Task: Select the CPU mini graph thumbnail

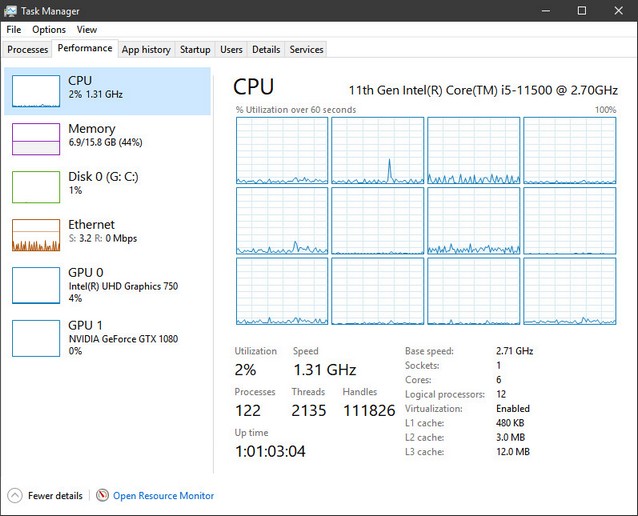Action: (x=36, y=91)
